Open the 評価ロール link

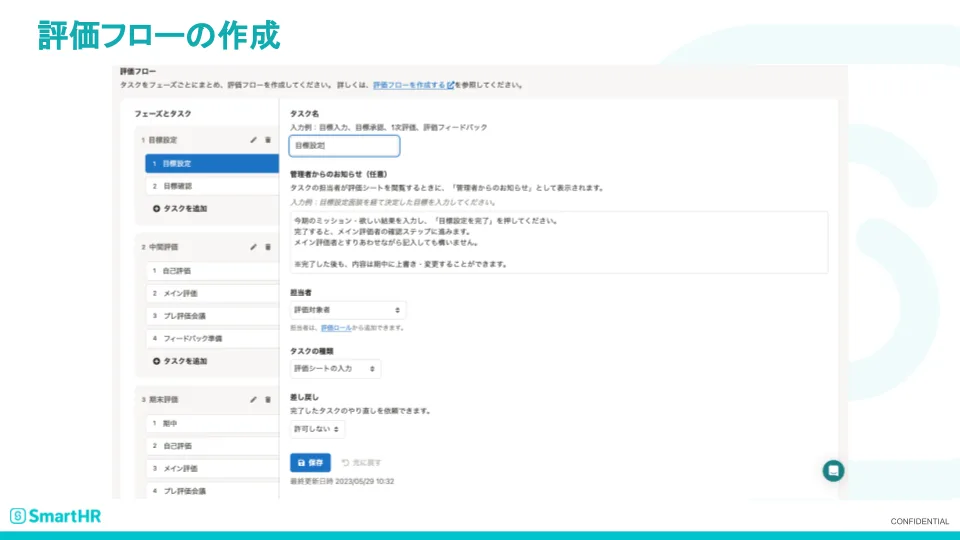(x=336, y=328)
